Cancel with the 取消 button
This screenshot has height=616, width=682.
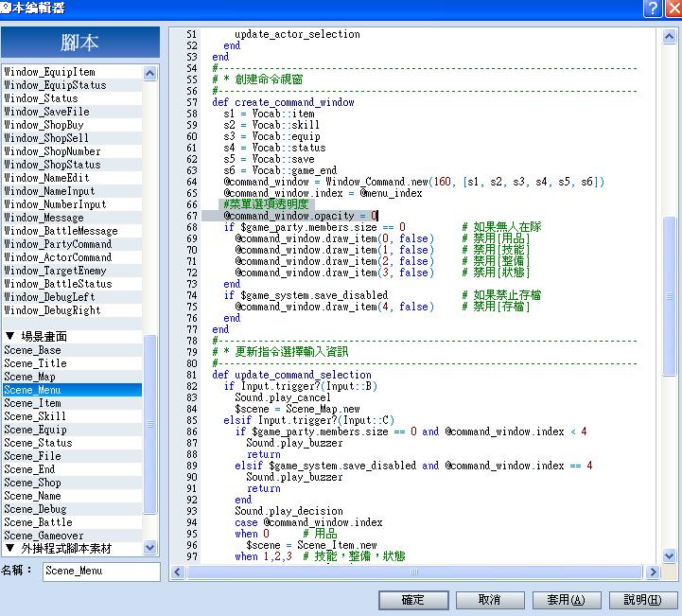click(x=490, y=600)
